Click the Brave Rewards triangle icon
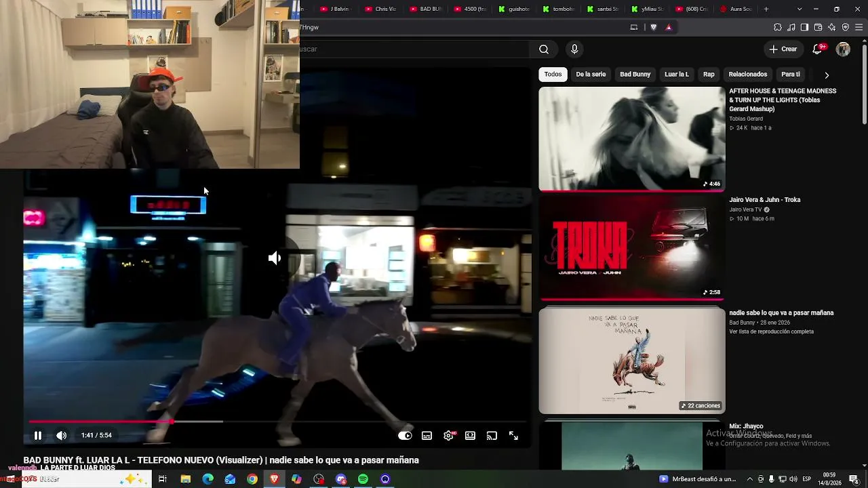Viewport: 868px width, 488px height. (x=669, y=27)
